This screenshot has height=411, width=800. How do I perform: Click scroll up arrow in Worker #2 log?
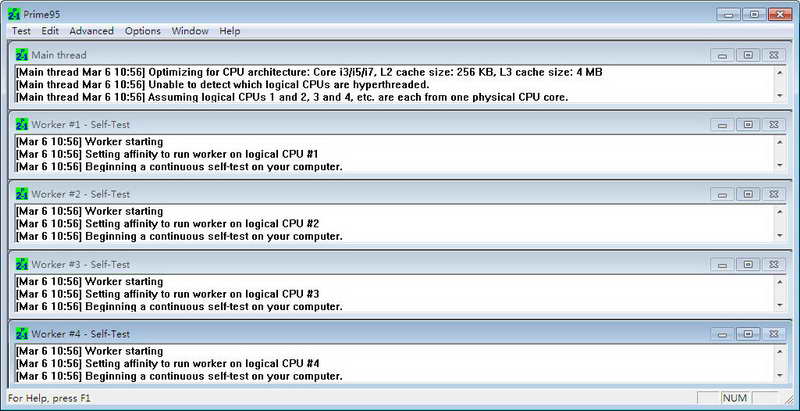780,212
